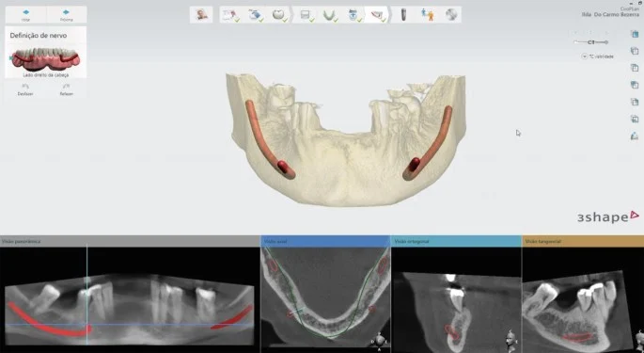Open the gray sphere final step icon
Image resolution: width=644 pixels, height=353 pixels.
point(451,15)
